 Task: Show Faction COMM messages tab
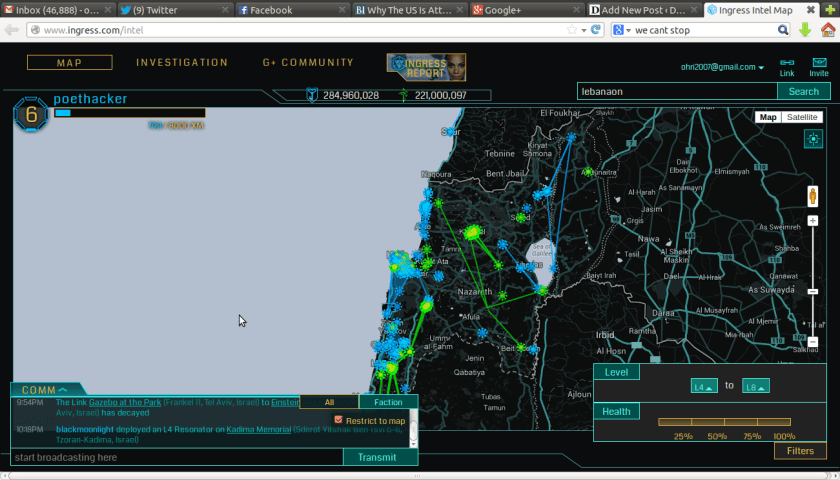pos(388,402)
